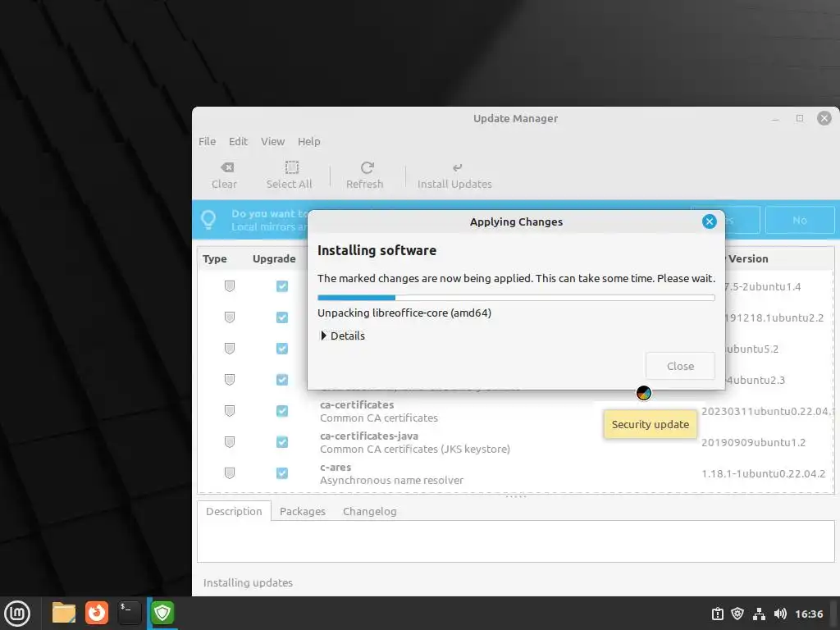Image resolution: width=840 pixels, height=630 pixels.
Task: Click the lightbulb icon in the blue banner
Action: [208, 220]
